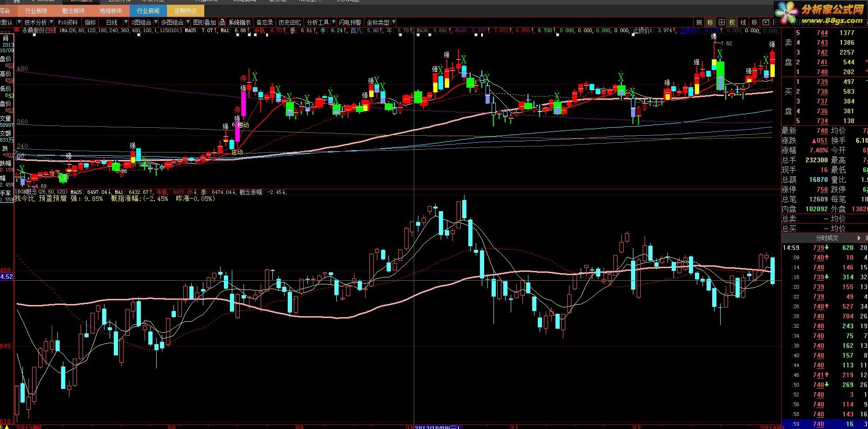
Task: Open the 日线 period dropdown arrow
Action: pos(126,22)
